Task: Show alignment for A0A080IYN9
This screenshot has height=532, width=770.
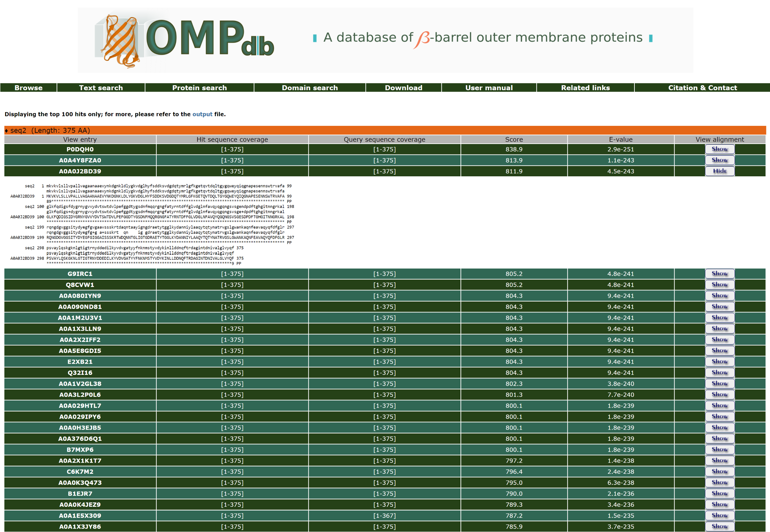Action: (x=720, y=295)
